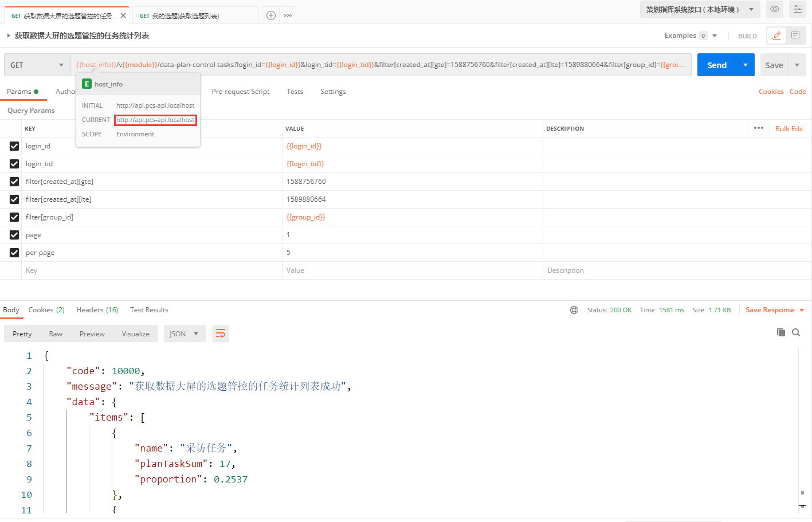
Task: Open the tab options three-dots icon
Action: (288, 15)
